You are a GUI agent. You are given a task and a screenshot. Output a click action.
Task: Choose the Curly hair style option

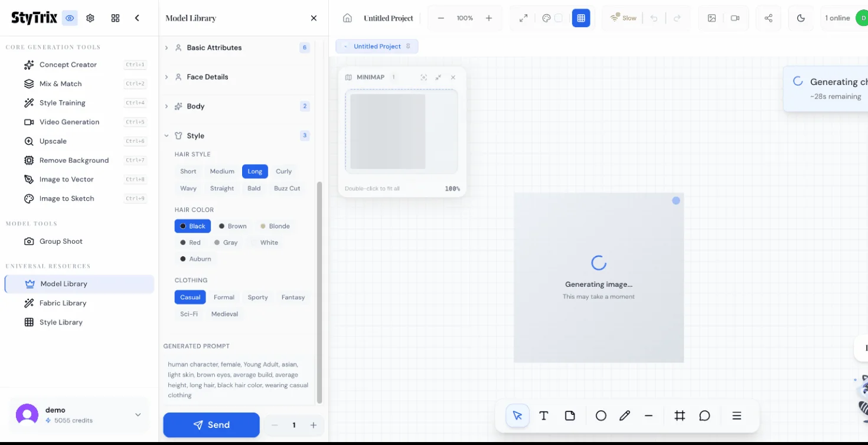tap(283, 171)
